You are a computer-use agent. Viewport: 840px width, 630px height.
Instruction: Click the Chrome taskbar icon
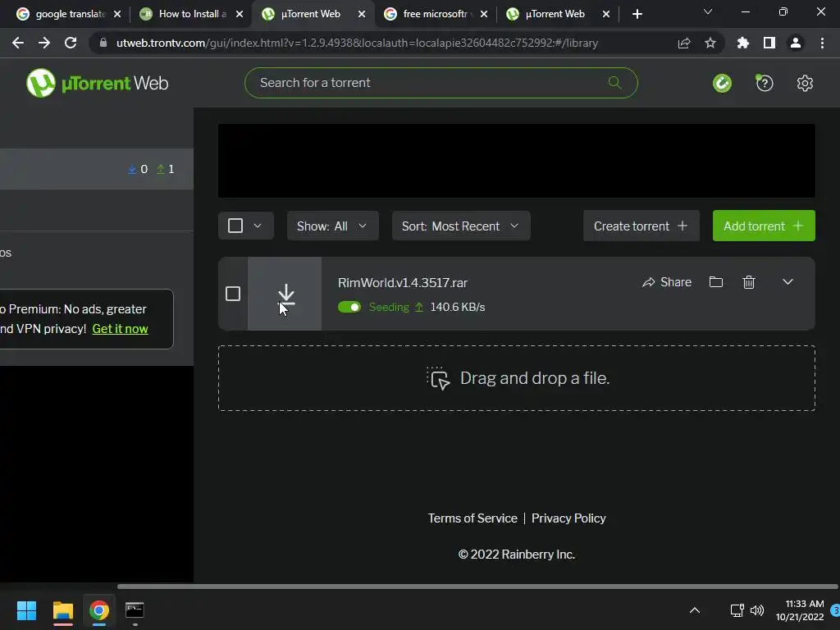(x=99, y=610)
